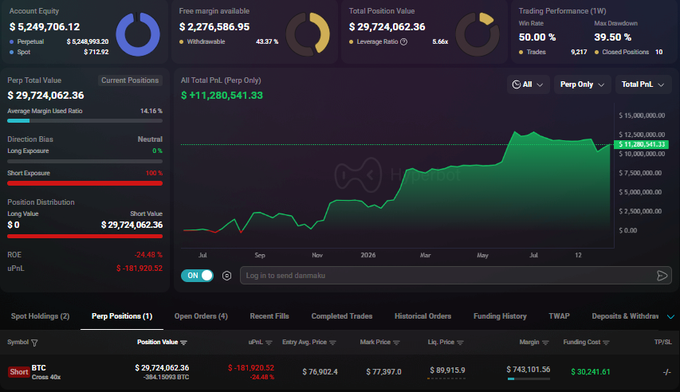Open Deposits & Withdrawals tab

[625, 316]
